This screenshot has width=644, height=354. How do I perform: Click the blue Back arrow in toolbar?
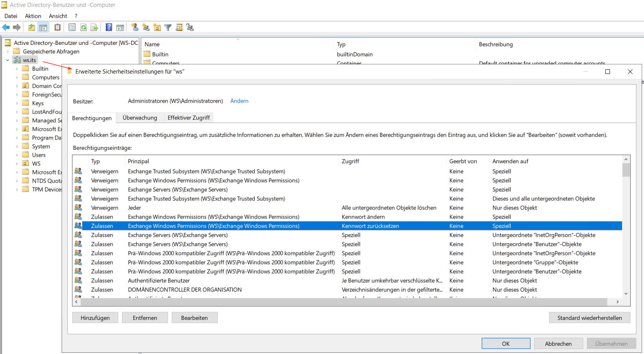(x=6, y=27)
